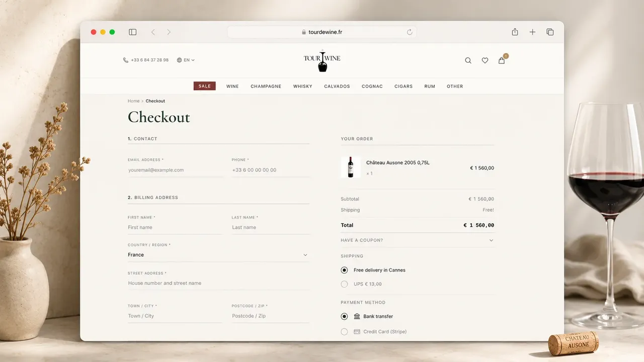Image resolution: width=644 pixels, height=362 pixels.
Task: Click the red Sale button
Action: [205, 86]
